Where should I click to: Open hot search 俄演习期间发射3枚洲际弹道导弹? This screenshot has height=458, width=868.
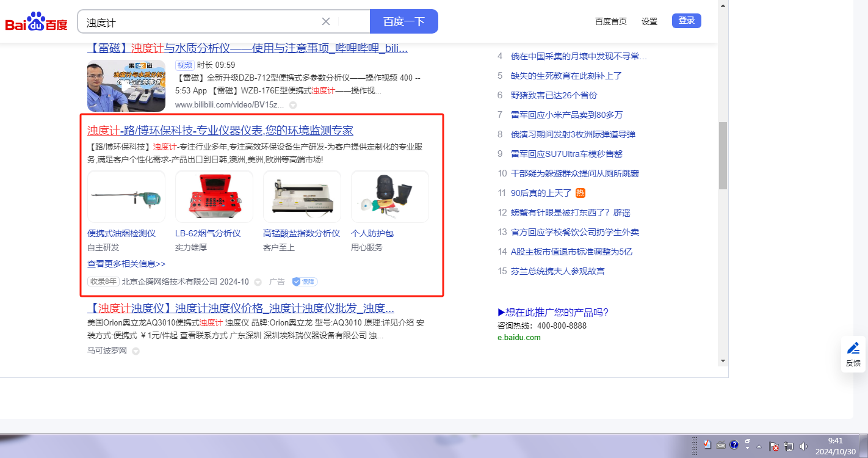tap(573, 134)
